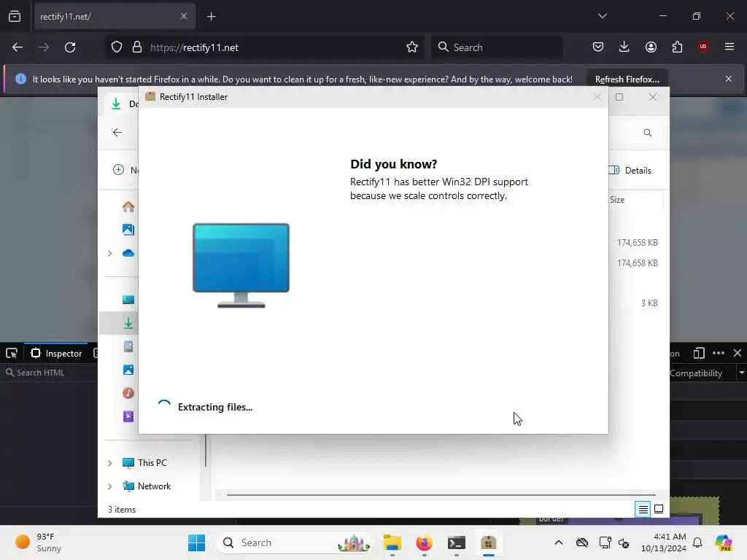Click the 3 KB file size
The image size is (747, 560).
pyautogui.click(x=649, y=303)
